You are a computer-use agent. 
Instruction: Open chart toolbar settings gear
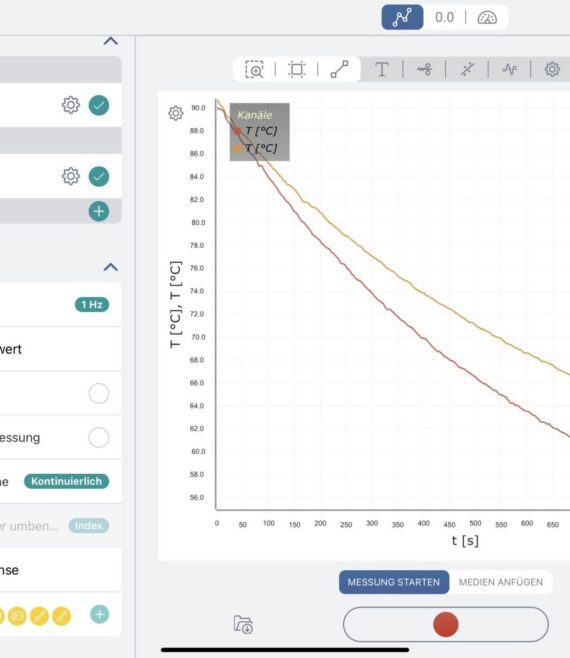point(552,69)
